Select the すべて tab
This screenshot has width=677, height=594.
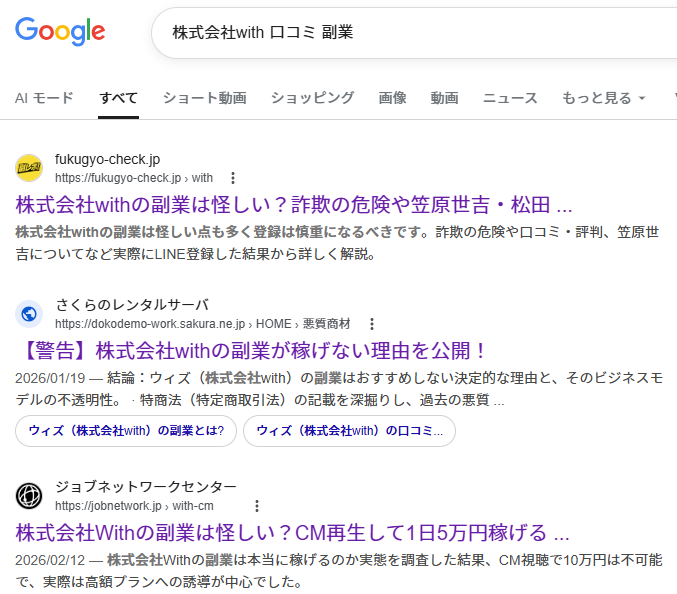(x=118, y=98)
